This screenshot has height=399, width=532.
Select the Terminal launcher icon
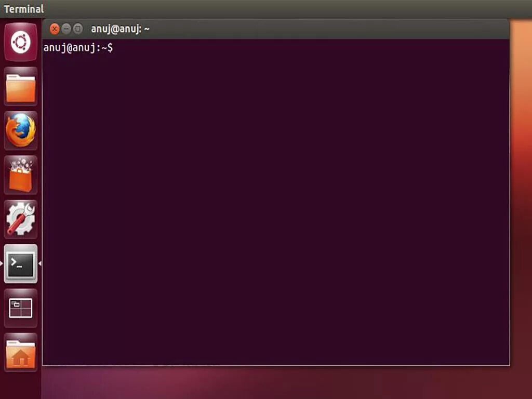click(21, 263)
